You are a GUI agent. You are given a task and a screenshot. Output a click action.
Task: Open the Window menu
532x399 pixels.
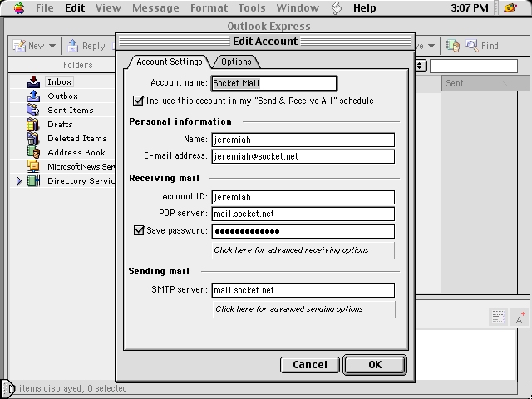pyautogui.click(x=298, y=7)
